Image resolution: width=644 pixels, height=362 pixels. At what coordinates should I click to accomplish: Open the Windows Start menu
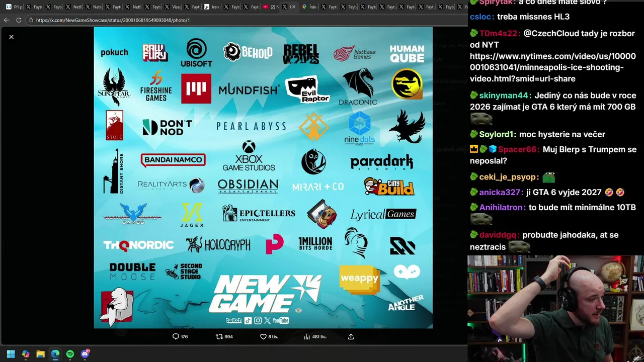pos(11,354)
